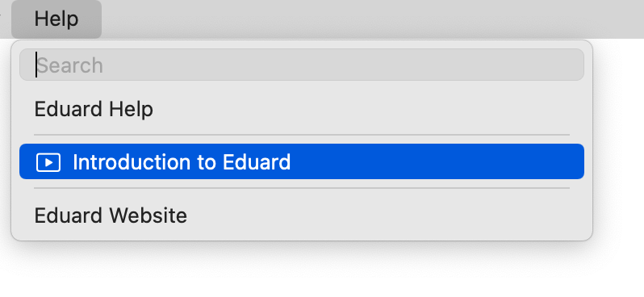Focus the Search field in the Help menu
Screen dimensions: 644x297
tap(302, 65)
